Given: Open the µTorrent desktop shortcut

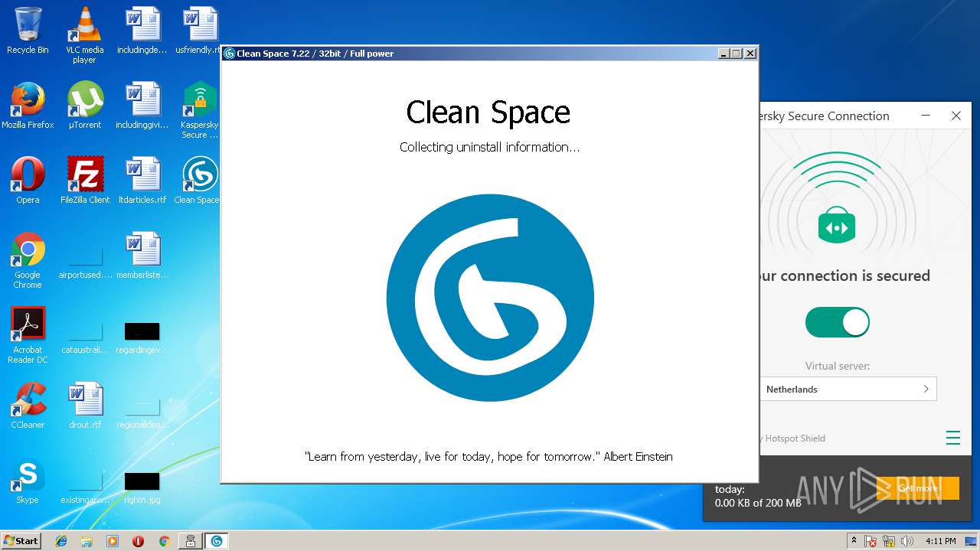Looking at the screenshot, I should [85, 106].
